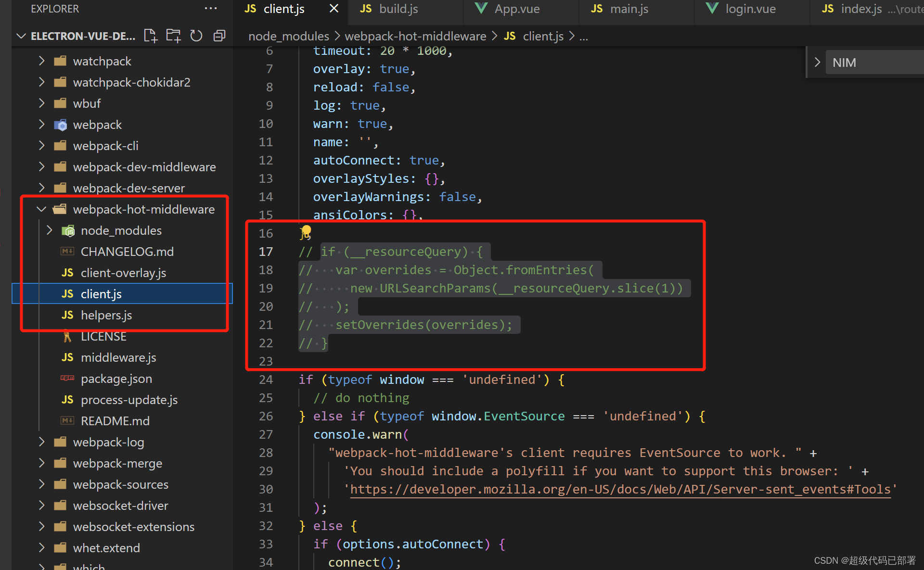This screenshot has height=570, width=924.
Task: Click the Vue icon on App.vue tab
Action: pyautogui.click(x=480, y=9)
